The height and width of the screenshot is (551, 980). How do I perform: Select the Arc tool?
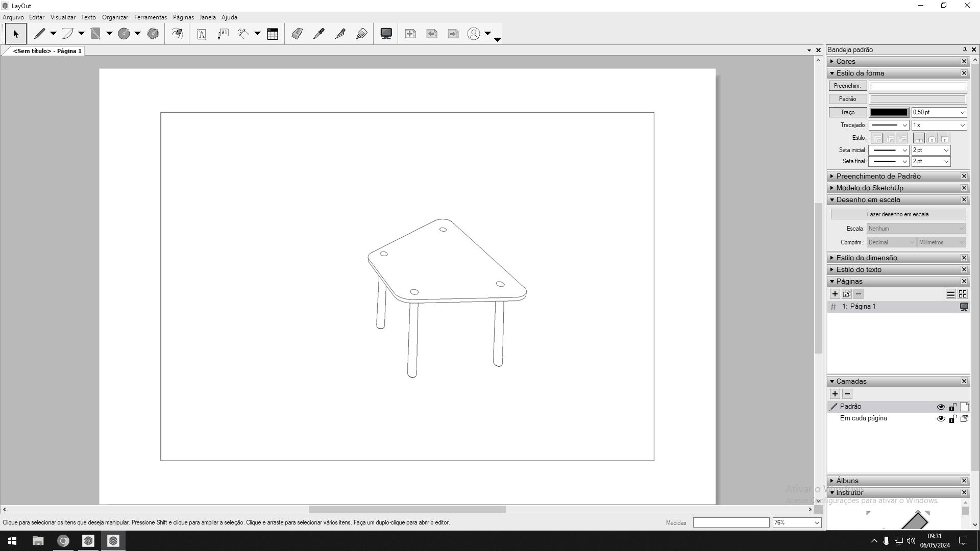(x=67, y=34)
